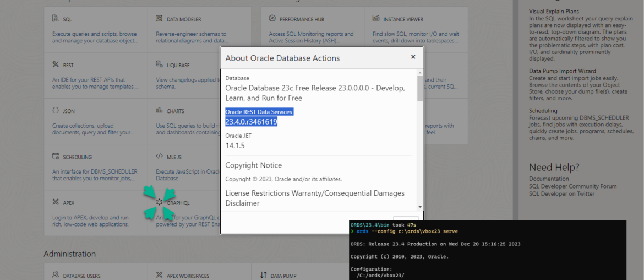This screenshot has width=644, height=280.
Task: Open the Charts bar icon
Action: [x=160, y=110]
